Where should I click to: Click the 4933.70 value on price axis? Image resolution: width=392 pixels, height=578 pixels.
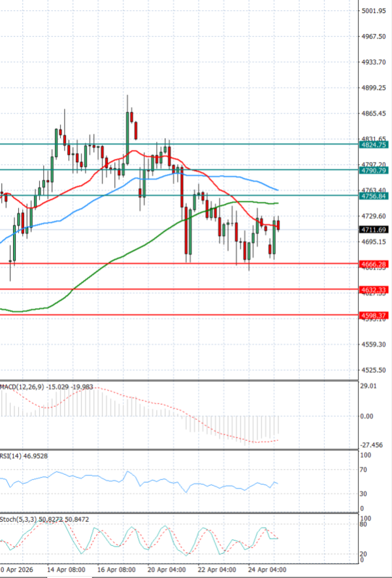point(374,62)
